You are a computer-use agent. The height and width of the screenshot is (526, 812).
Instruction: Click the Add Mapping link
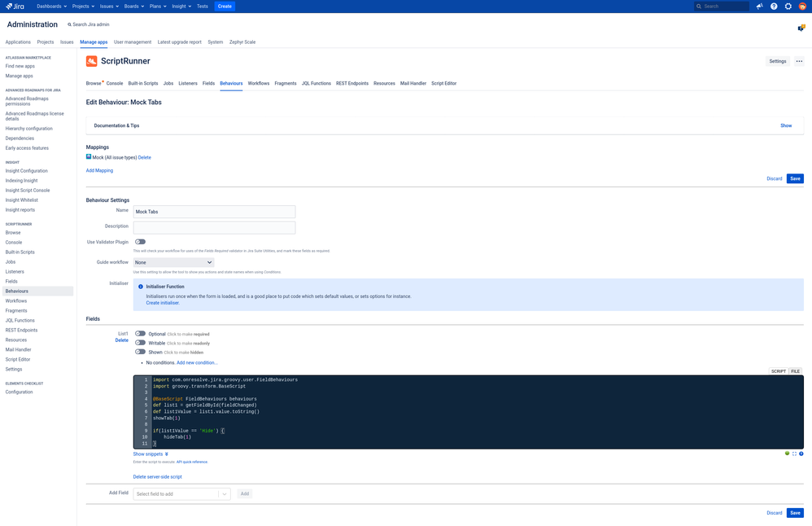(99, 170)
